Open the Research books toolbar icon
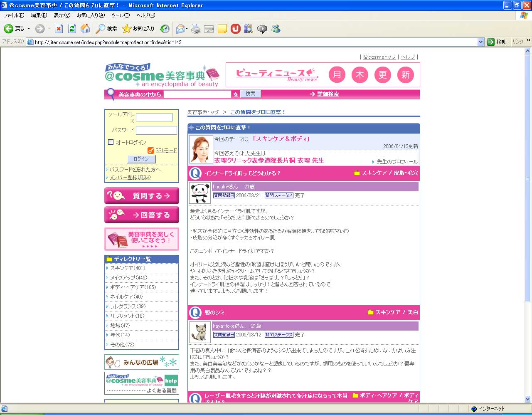This screenshot has width=532, height=415. 249,29
